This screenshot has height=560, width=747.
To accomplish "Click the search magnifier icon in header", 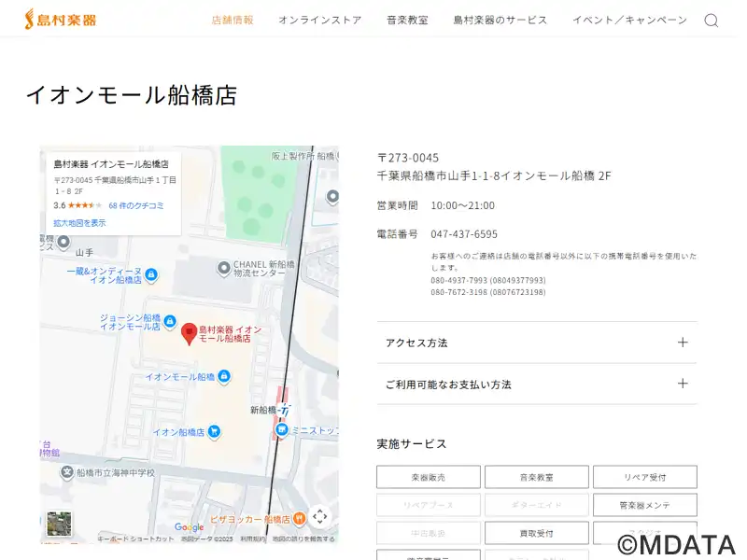I will 712,21.
